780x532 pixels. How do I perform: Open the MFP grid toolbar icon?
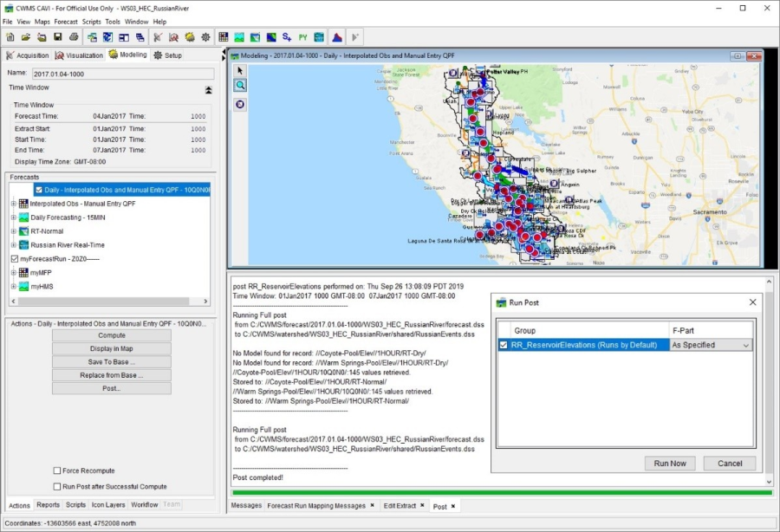[x=224, y=37]
